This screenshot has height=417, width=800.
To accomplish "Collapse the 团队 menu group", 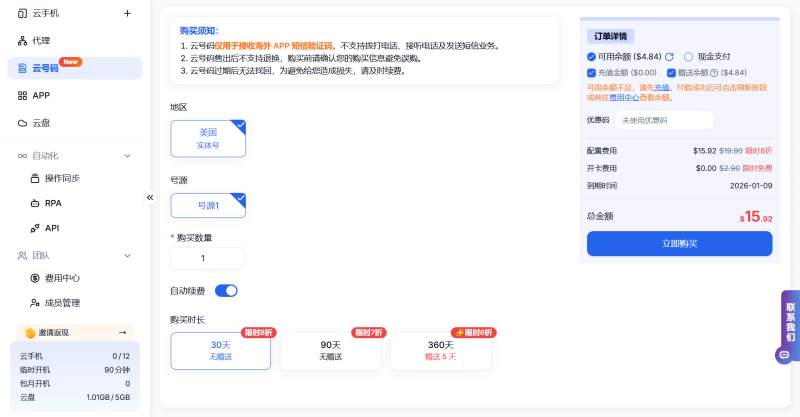I will 127,255.
